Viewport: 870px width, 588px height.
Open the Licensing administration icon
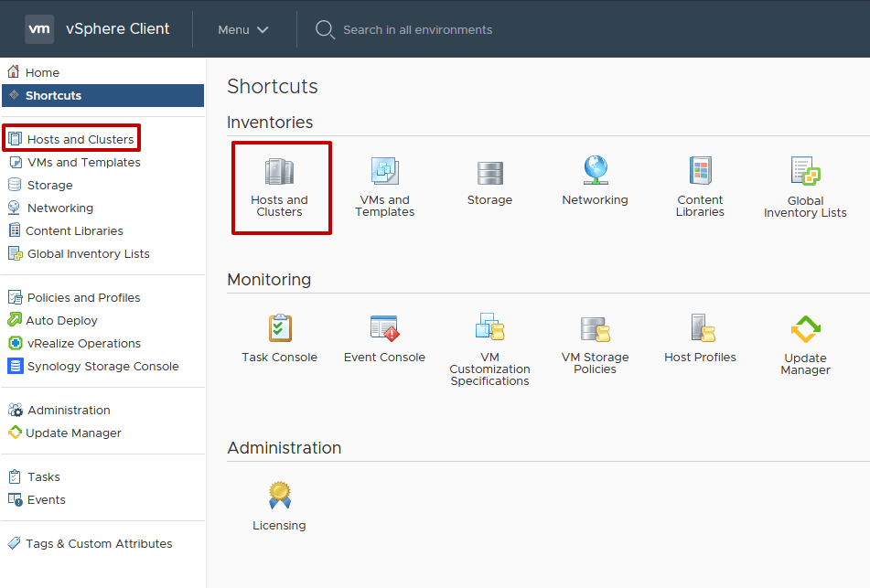(x=279, y=498)
